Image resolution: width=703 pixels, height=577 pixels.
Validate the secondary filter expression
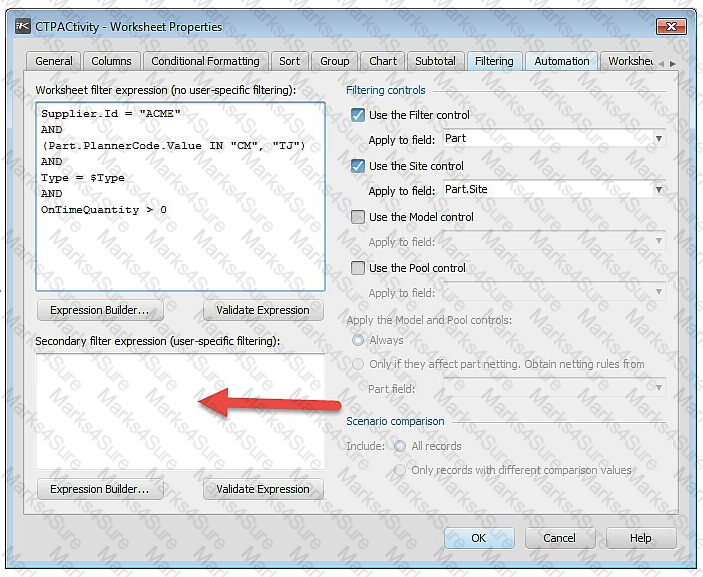(263, 489)
